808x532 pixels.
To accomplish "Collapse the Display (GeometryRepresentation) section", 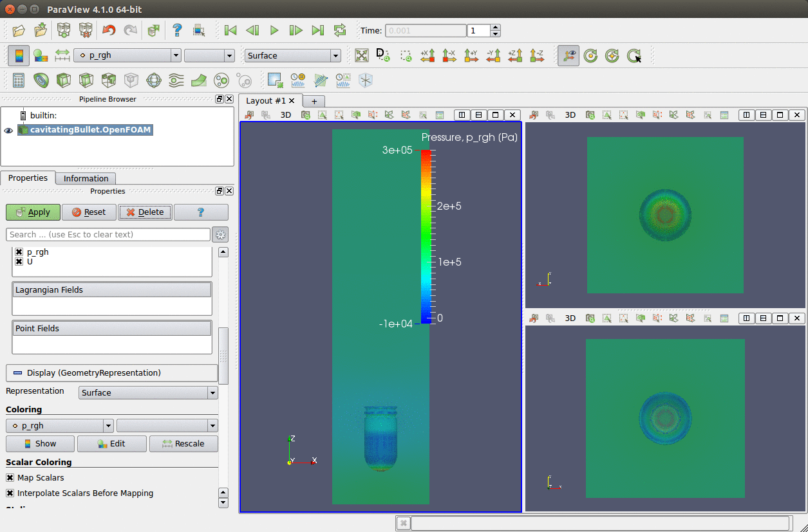I will point(112,373).
